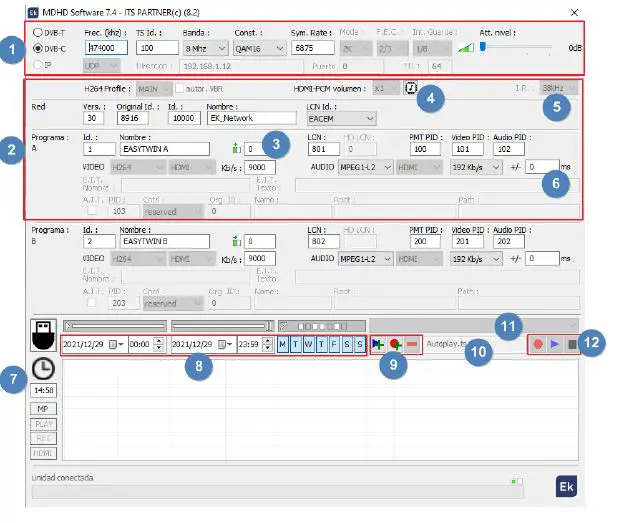619x523 pixels.
Task: Add a play event with blue-green plus icon
Action: [378, 344]
